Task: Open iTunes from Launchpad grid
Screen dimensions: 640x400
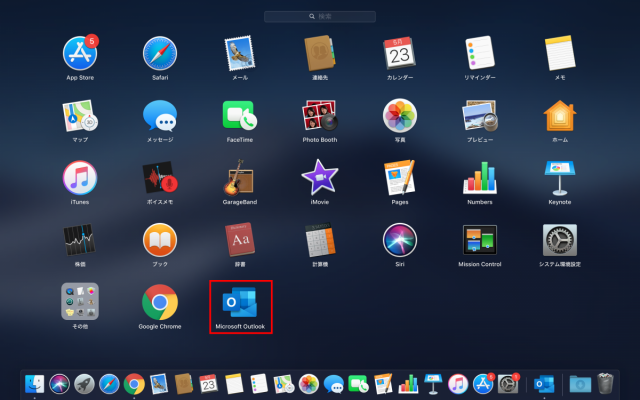Action: (80, 178)
